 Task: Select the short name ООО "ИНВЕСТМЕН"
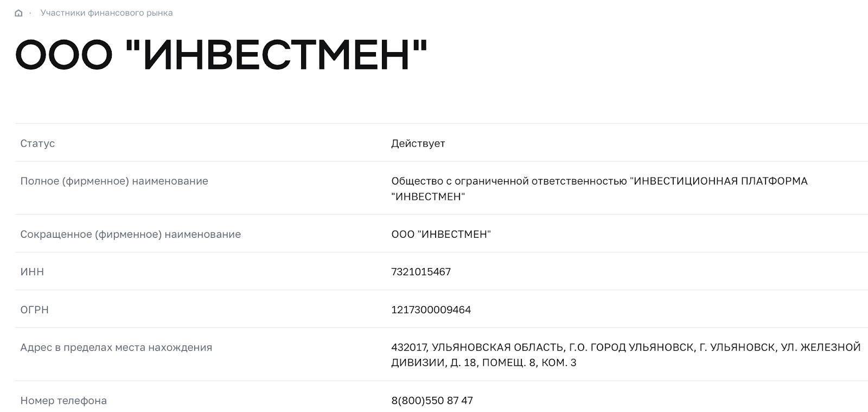(x=441, y=234)
